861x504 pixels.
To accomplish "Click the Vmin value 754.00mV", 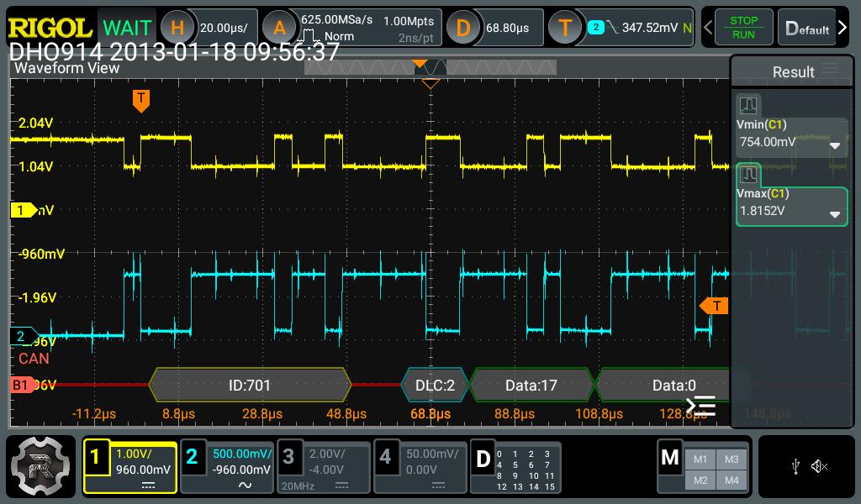I will tap(768, 142).
